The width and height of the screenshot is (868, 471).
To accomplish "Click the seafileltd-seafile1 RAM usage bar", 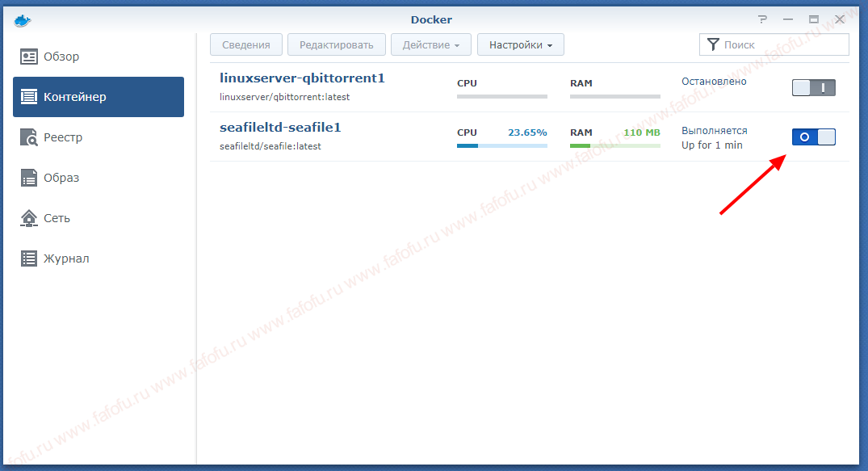I will tap(615, 145).
